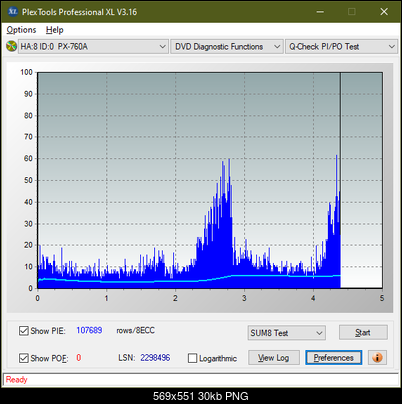Toggle the Show POF checkbox
The image size is (402, 404).
click(x=24, y=358)
